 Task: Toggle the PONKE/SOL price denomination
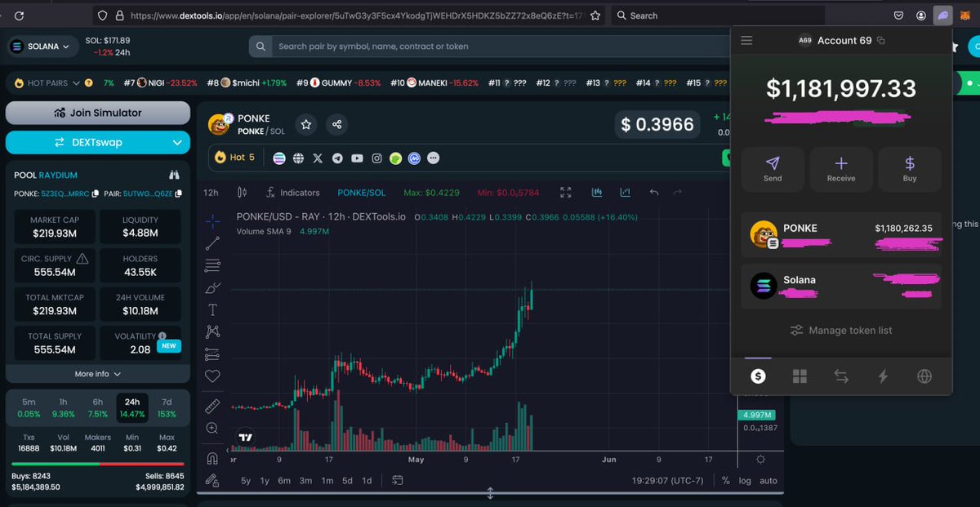tap(362, 193)
